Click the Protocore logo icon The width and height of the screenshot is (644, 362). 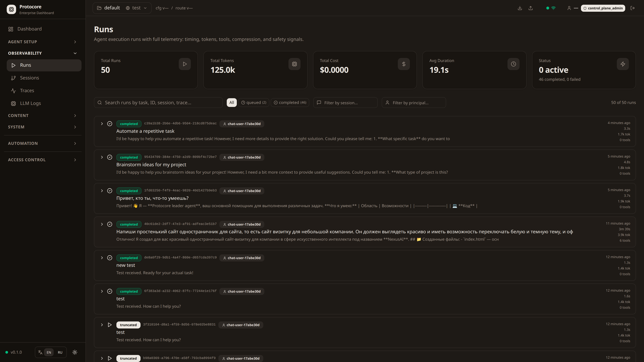(x=11, y=10)
